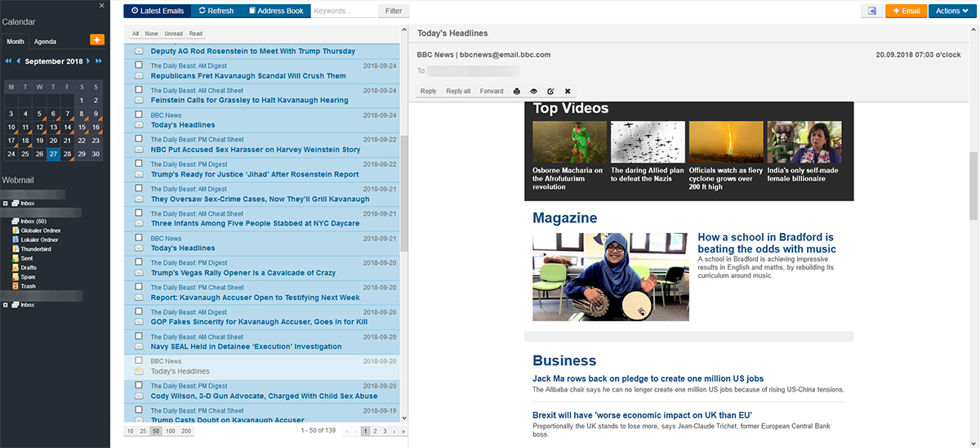
Task: Tick the checkbox for Feinstein Calls for Grassley email
Action: coord(139,90)
